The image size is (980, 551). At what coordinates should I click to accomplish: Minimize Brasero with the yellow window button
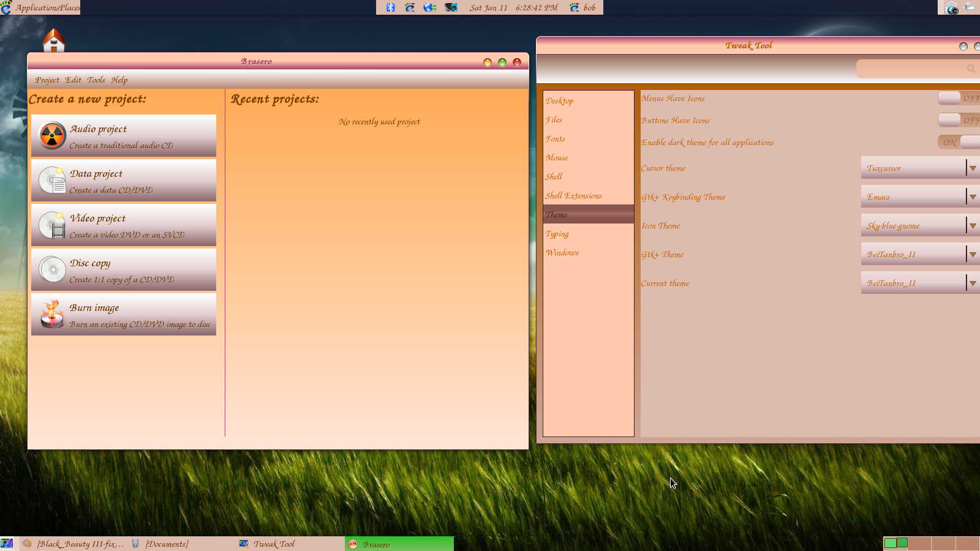point(488,62)
